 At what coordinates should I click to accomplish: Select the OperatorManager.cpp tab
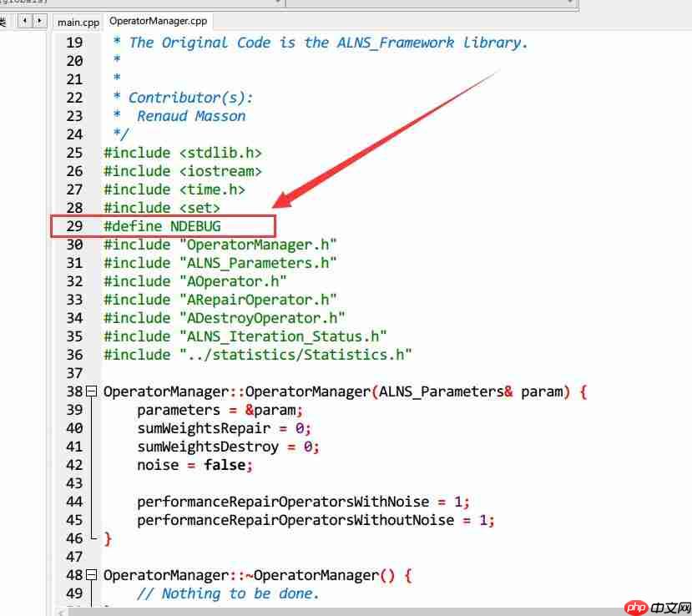[x=158, y=21]
